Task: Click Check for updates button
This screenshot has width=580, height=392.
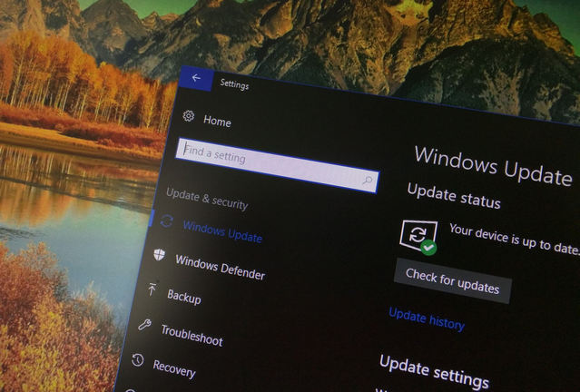Action: pyautogui.click(x=453, y=280)
